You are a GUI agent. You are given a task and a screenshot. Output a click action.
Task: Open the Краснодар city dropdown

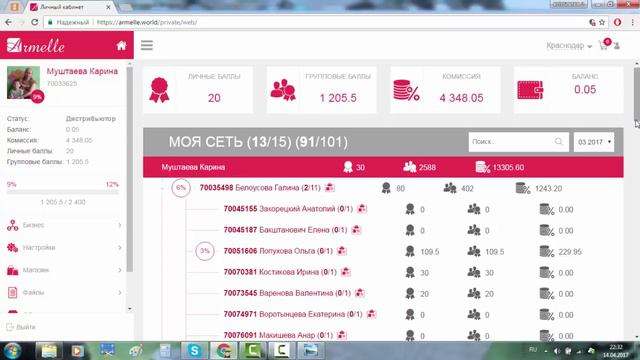[x=569, y=46]
